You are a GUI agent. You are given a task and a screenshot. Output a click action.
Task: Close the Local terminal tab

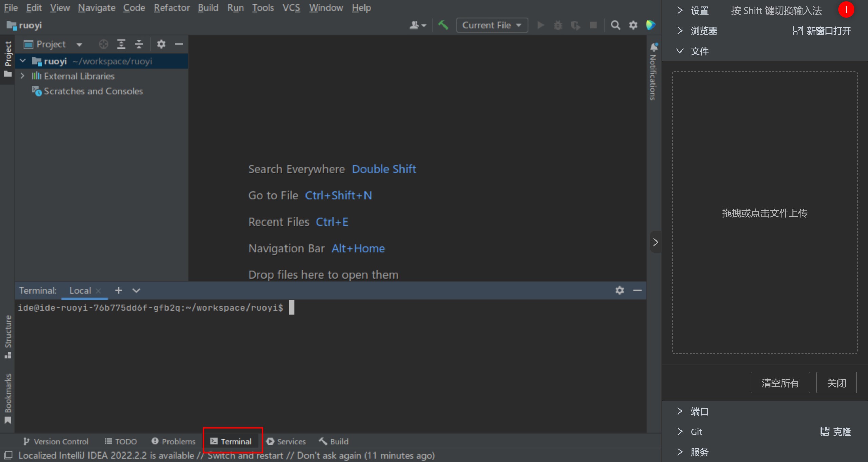click(98, 291)
